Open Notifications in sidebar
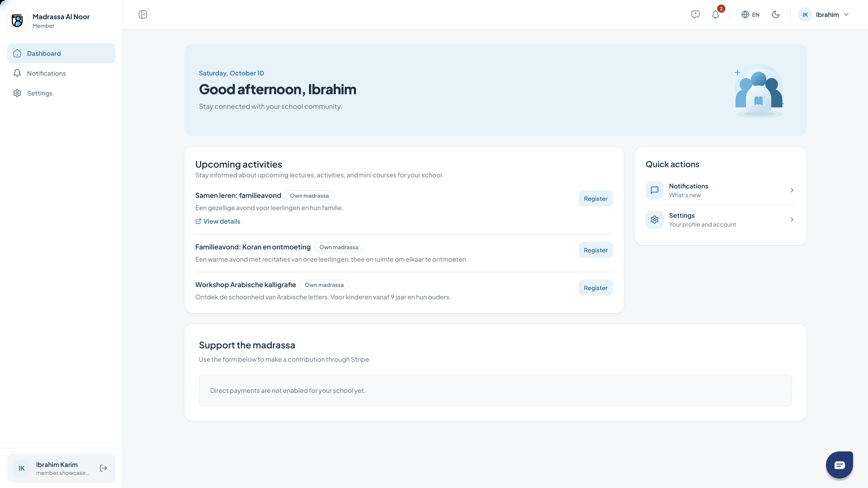Viewport: 868px width, 488px height. pyautogui.click(x=61, y=73)
